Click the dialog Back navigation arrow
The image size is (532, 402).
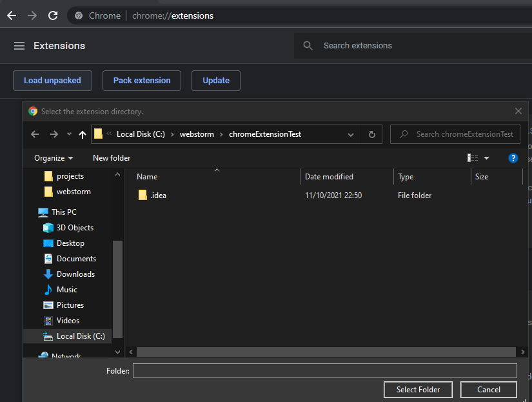35,134
